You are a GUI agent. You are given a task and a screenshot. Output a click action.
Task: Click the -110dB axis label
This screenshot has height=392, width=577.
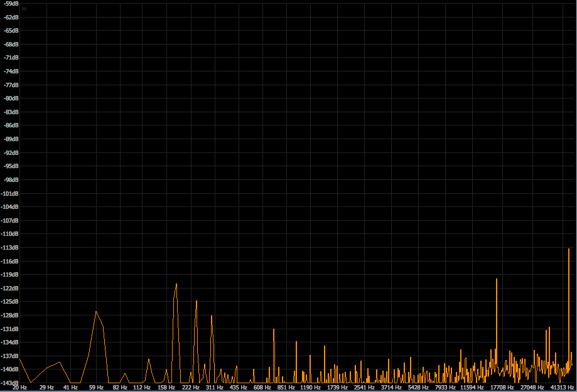[x=9, y=233]
